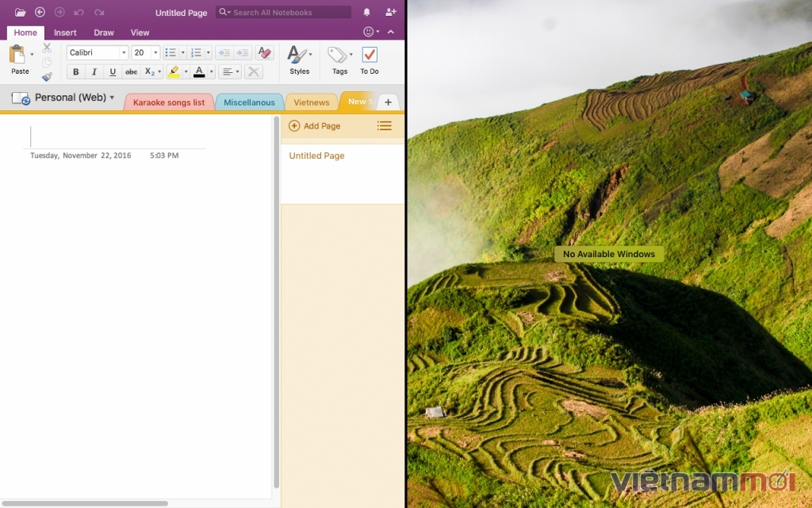Viewport: 812px width, 508px height.
Task: Click the Delete X button in ribbon
Action: tap(254, 71)
